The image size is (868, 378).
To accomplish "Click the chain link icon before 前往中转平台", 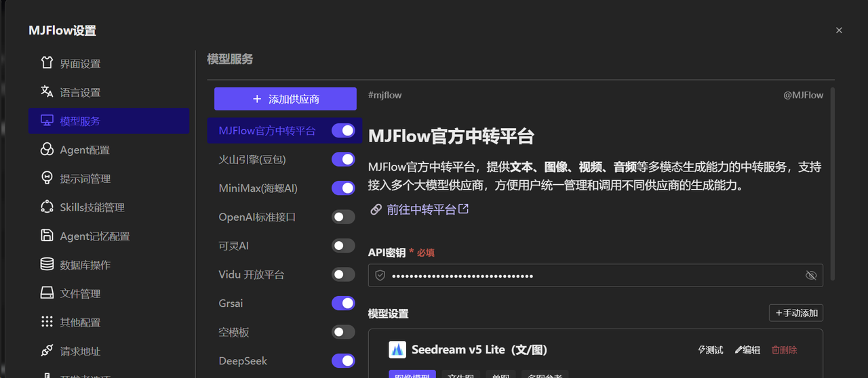I will click(376, 210).
